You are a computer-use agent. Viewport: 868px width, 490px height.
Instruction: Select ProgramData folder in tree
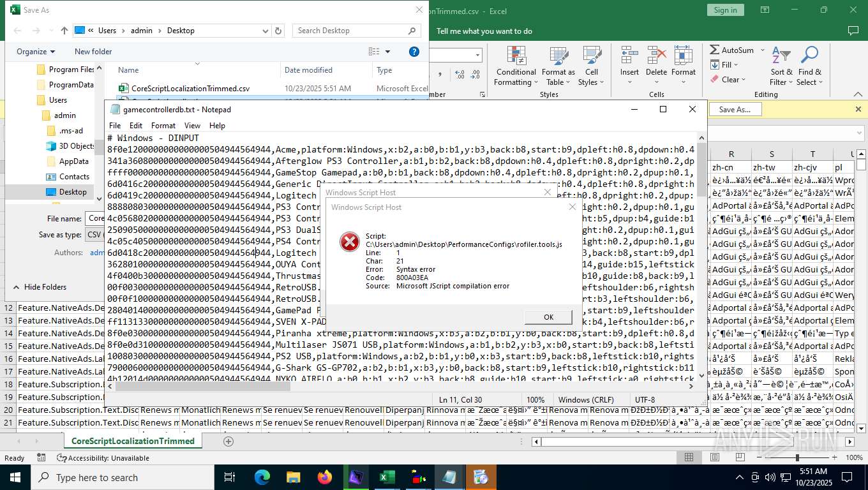66,84
